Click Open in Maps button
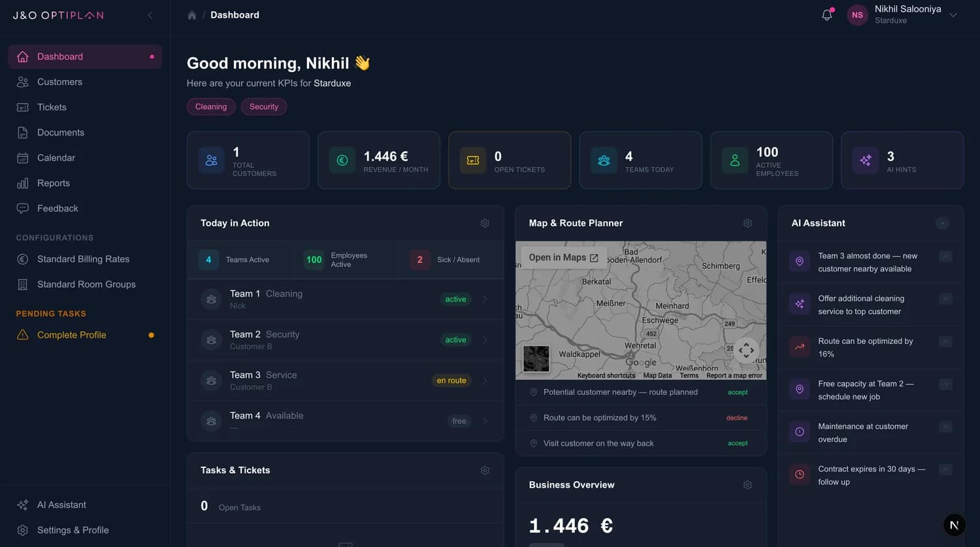980x547 pixels. [x=564, y=258]
